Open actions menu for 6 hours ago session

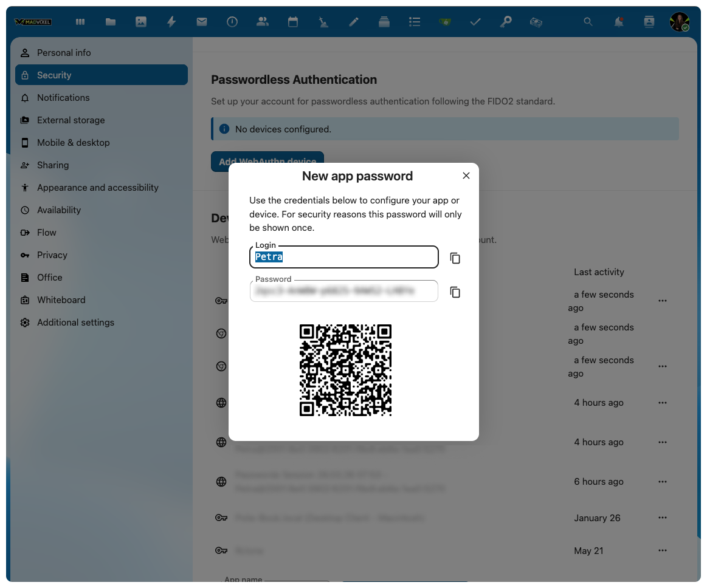tap(663, 482)
